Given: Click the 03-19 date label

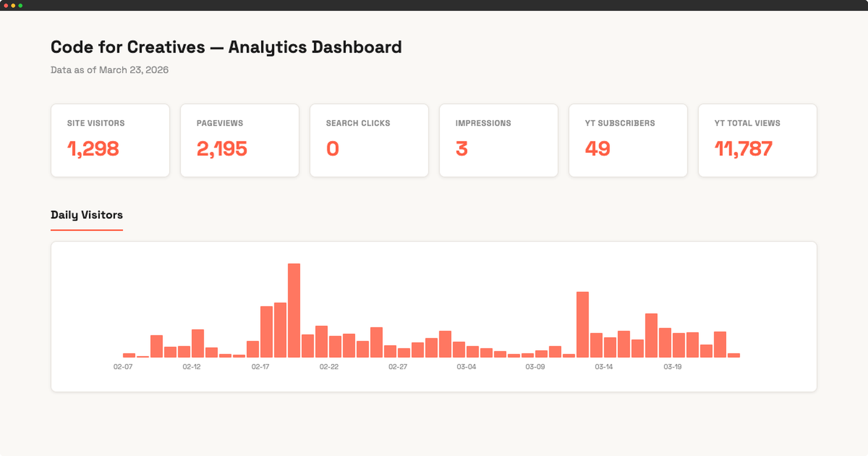Looking at the screenshot, I should pos(673,367).
